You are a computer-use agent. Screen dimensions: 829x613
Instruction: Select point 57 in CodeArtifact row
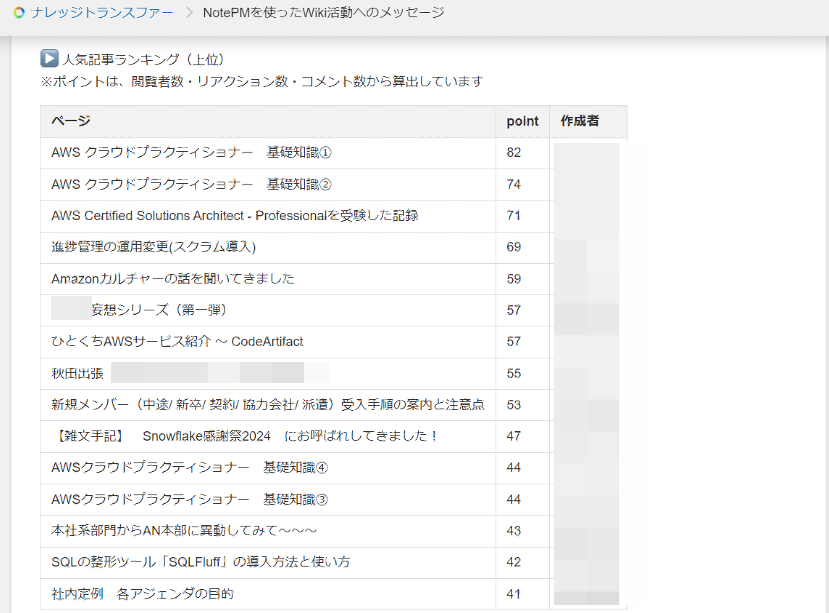514,342
